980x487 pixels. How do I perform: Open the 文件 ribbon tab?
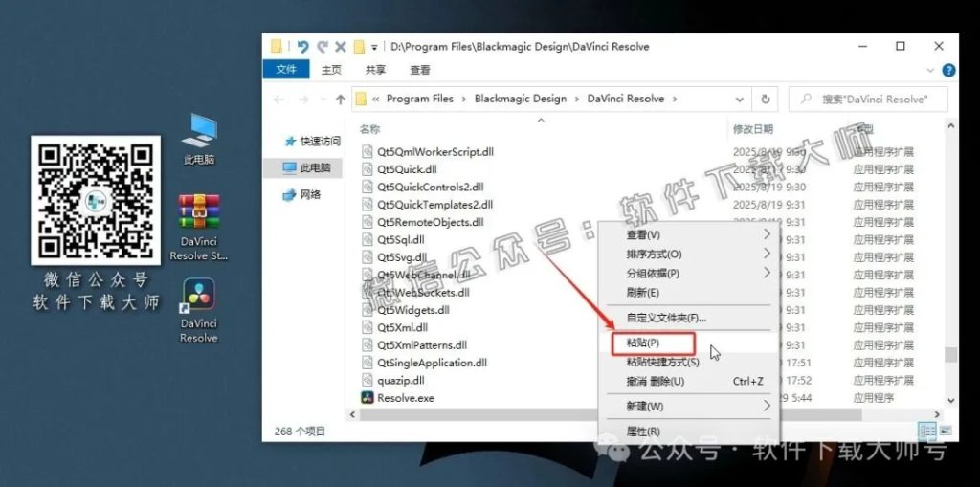click(285, 70)
